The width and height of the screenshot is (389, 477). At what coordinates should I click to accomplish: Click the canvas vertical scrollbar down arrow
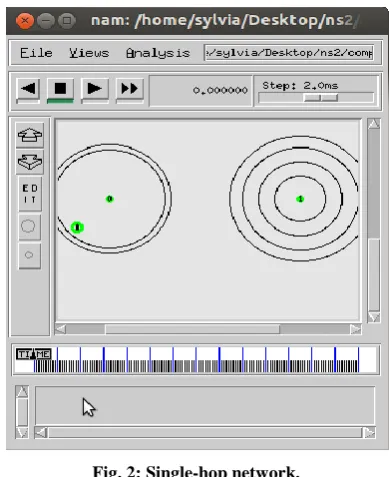pyautogui.click(x=374, y=317)
